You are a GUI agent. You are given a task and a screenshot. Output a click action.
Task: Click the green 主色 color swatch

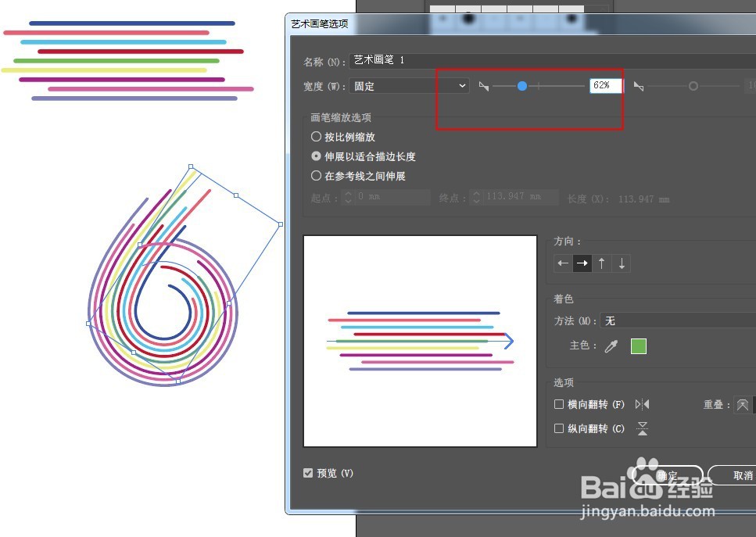click(x=638, y=345)
